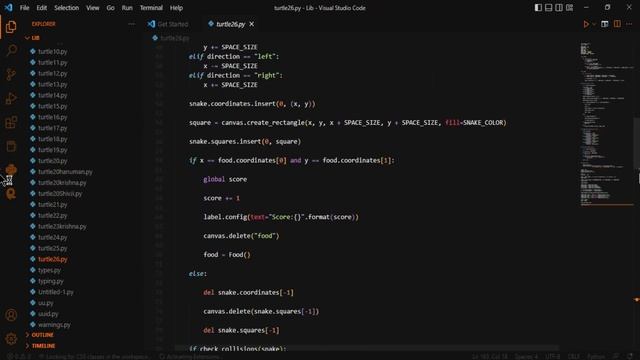
Task: Open the Source Control view icon
Action: 11,74
